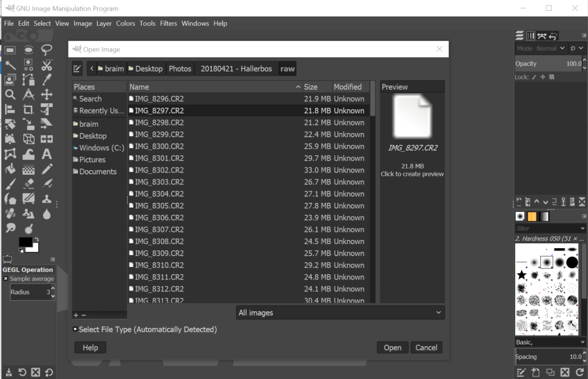Click the foreground color swatch
588x379 pixels.
(x=25, y=242)
